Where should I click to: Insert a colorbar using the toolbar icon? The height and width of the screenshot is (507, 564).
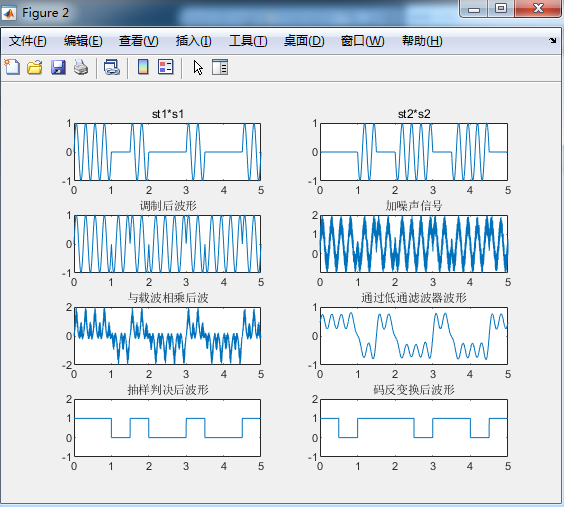(x=143, y=67)
